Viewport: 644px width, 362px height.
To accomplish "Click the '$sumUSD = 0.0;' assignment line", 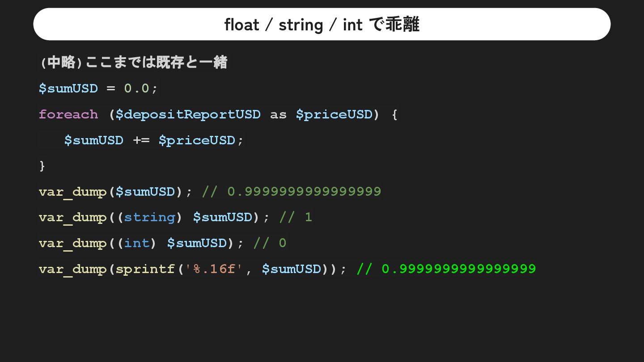I will pyautogui.click(x=98, y=88).
